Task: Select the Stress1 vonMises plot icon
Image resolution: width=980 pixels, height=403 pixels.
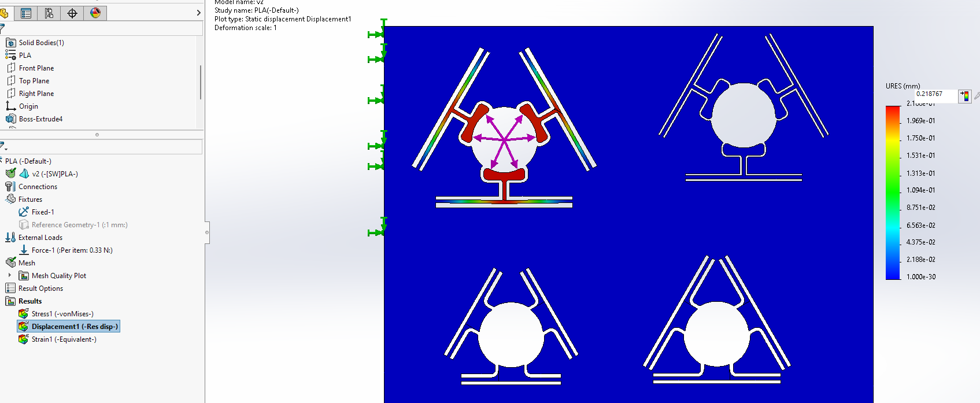Action: (23, 314)
